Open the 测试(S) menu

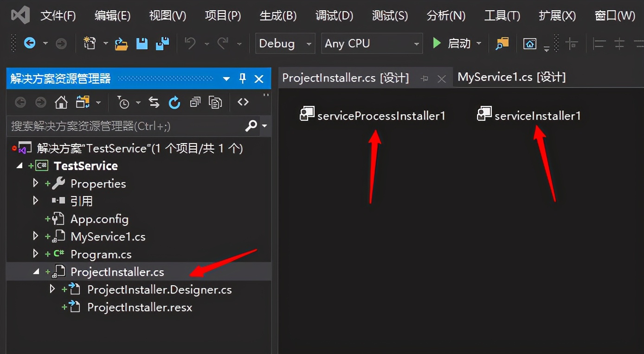coord(390,16)
